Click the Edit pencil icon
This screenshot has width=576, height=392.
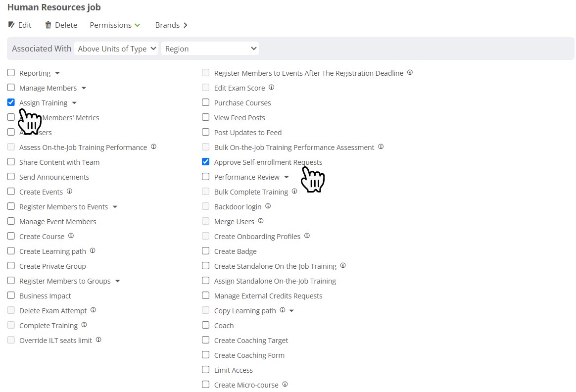(11, 25)
